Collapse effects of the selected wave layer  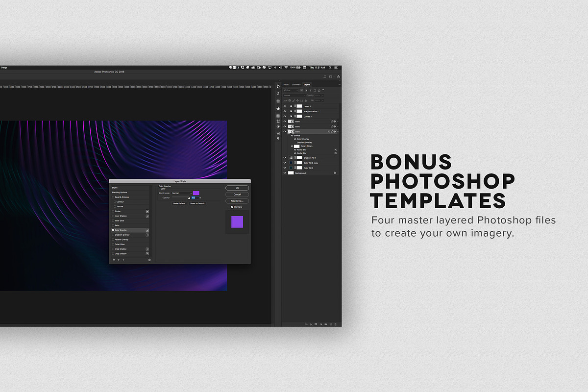point(337,131)
